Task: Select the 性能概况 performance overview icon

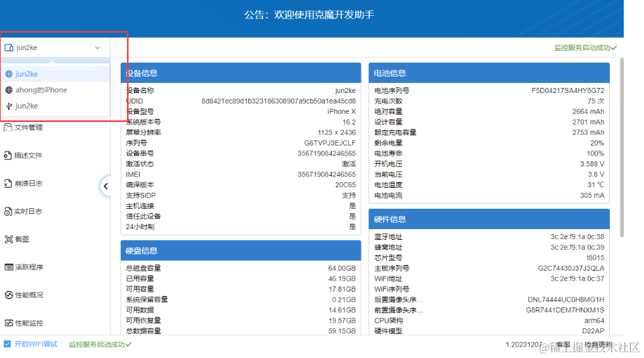Action: pos(9,295)
